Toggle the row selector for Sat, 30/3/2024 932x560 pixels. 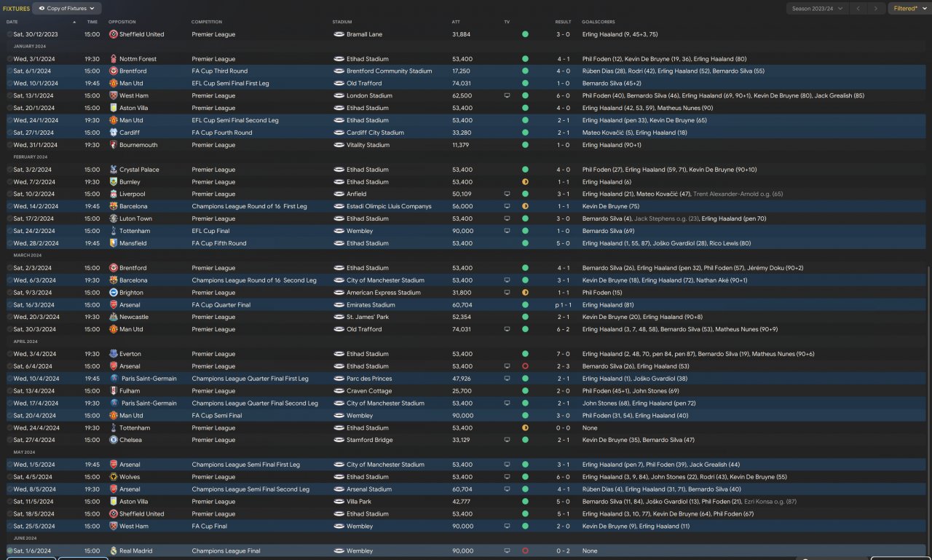9,329
